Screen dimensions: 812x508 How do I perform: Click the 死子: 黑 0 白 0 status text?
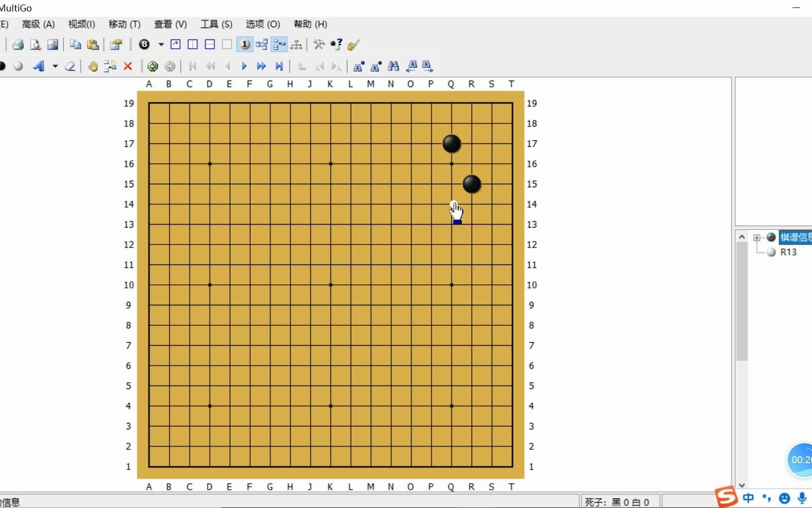[617, 502]
